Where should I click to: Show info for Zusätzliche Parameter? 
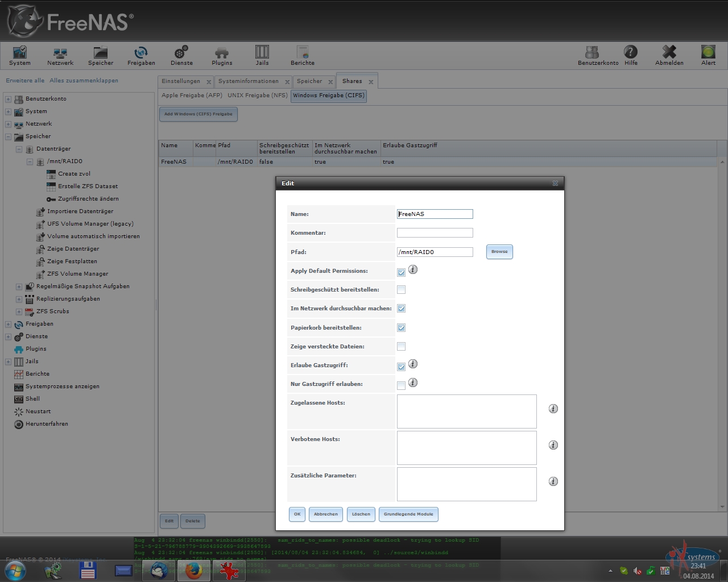[x=553, y=481]
